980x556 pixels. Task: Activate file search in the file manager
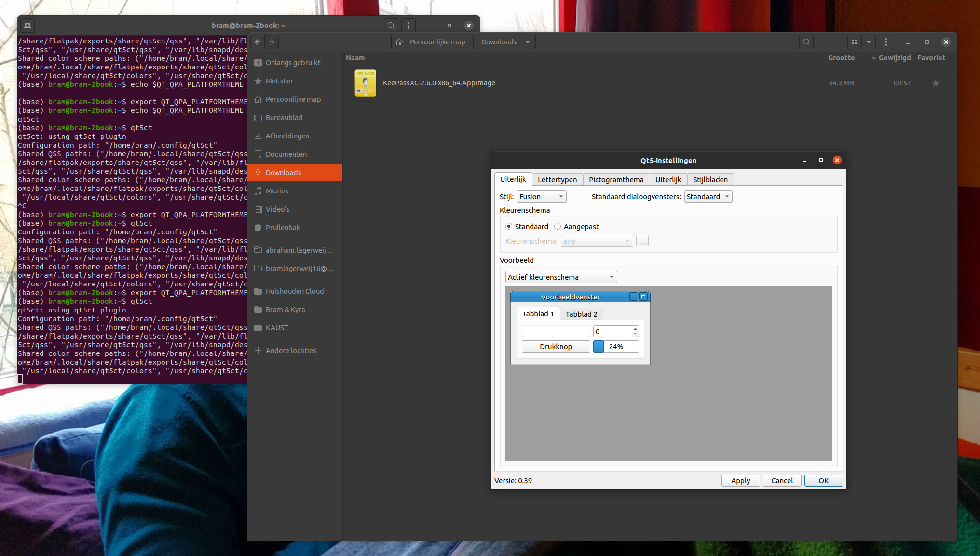[806, 42]
